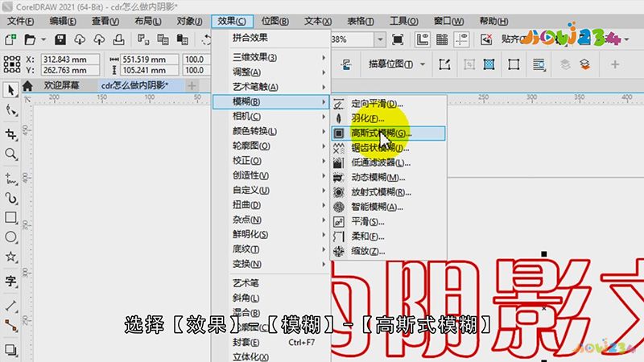Add new document tab with plus
644x362 pixels.
click(x=192, y=86)
